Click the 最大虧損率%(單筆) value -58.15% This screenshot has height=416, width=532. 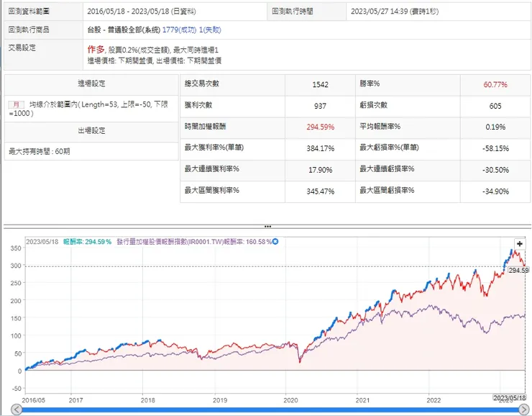[495, 148]
